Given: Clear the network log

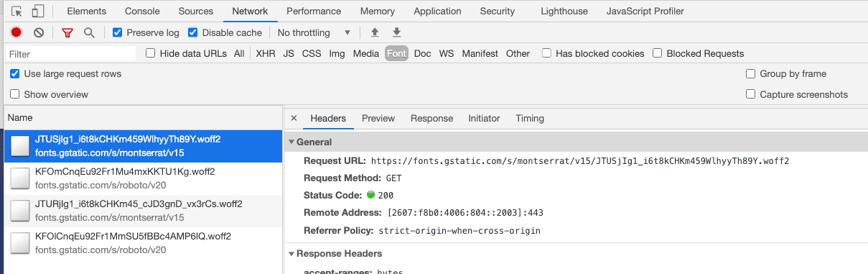Looking at the screenshot, I should [39, 32].
